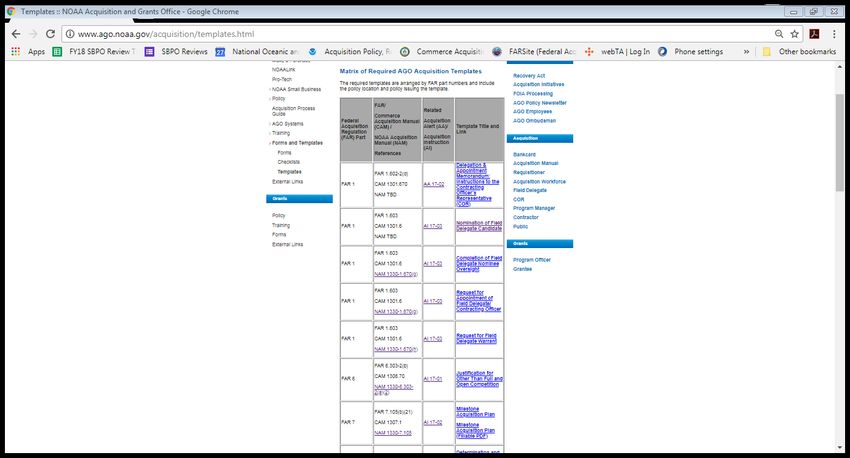Open the Chrome three-dot menu
The image size is (850, 458).
(x=834, y=34)
